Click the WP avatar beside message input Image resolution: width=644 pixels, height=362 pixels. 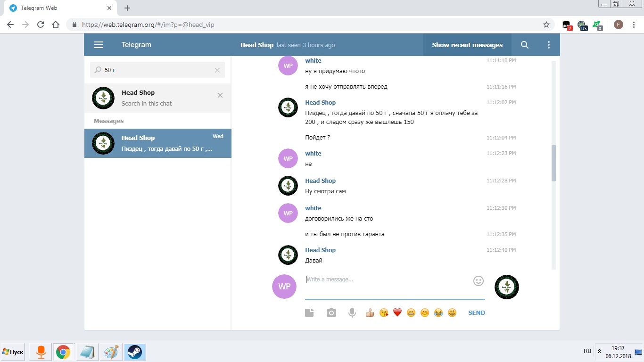(284, 287)
